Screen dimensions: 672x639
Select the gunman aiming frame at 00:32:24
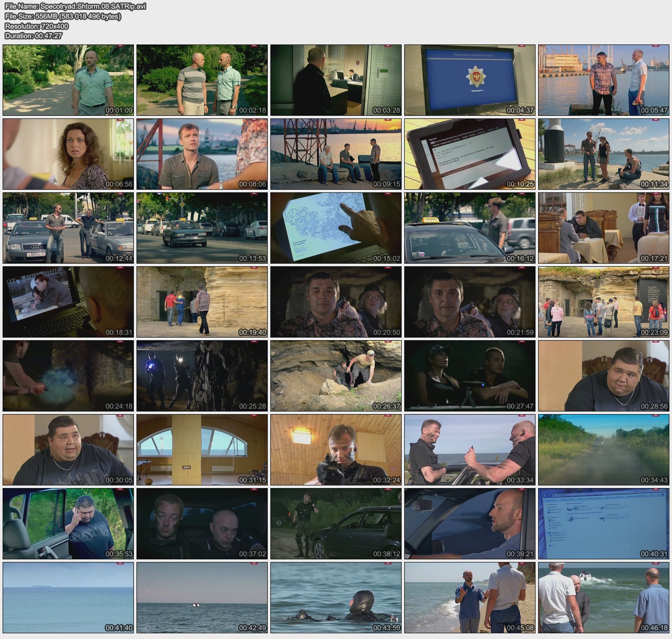click(x=335, y=450)
